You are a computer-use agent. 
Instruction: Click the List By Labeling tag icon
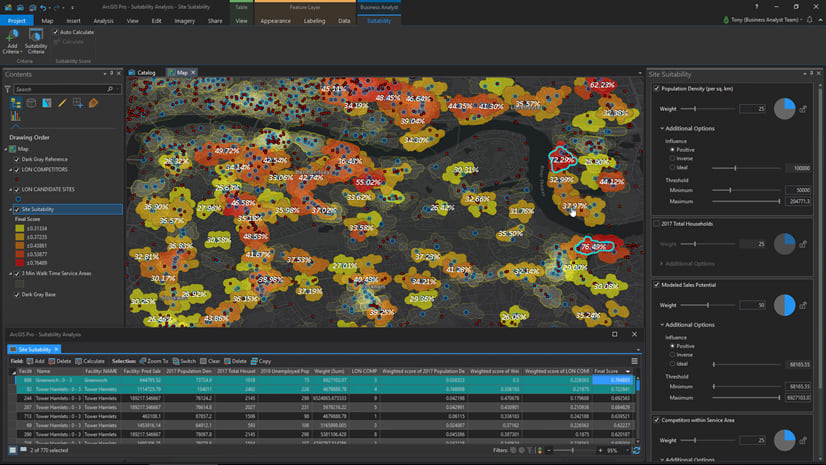click(93, 103)
